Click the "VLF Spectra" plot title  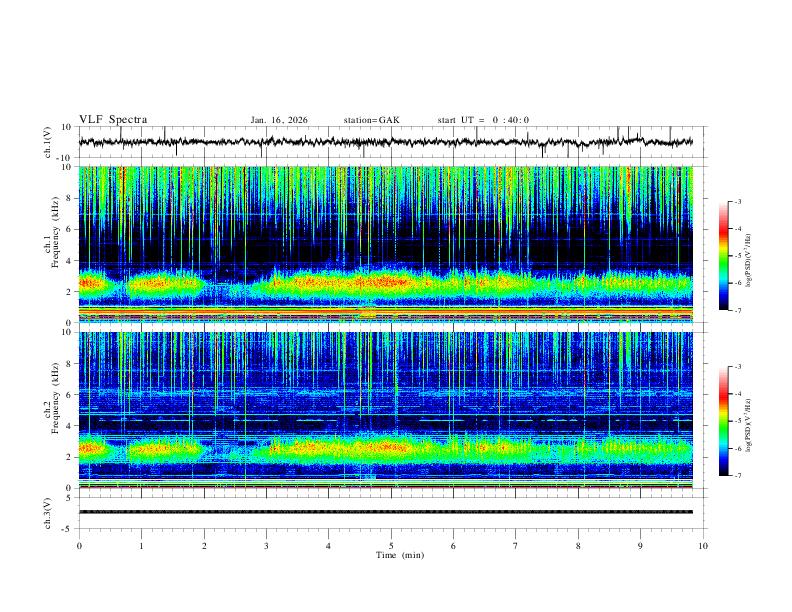point(113,120)
